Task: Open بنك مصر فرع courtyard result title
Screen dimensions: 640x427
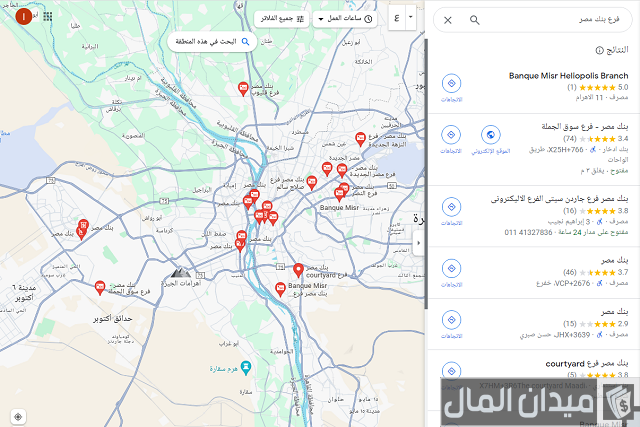Action: point(587,363)
